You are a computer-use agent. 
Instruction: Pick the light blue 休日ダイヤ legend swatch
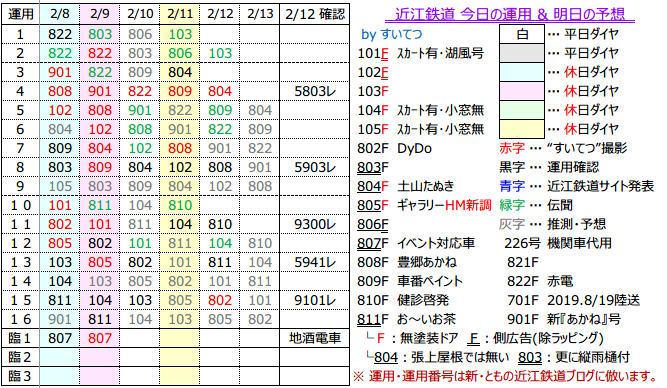[x=522, y=72]
